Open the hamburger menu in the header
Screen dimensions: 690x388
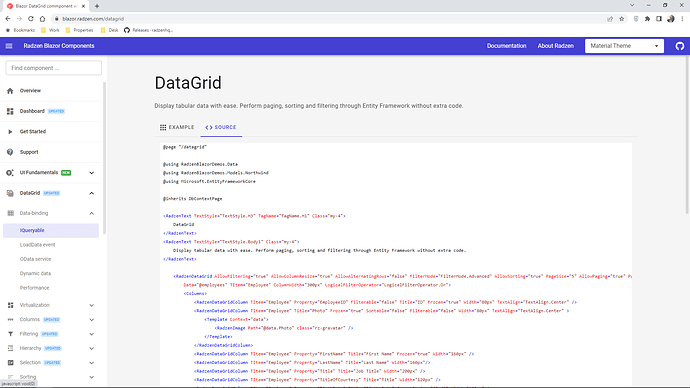pos(9,46)
